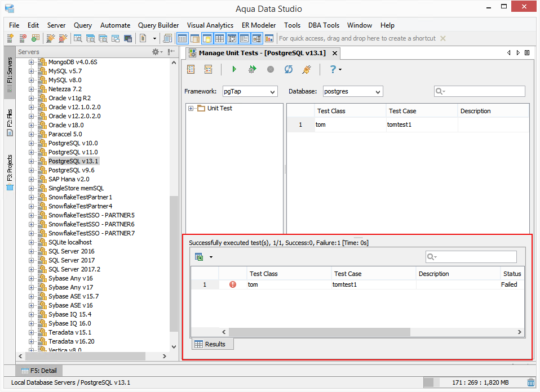Open the Query Builder menu
This screenshot has height=392, width=540.
[x=158, y=25]
